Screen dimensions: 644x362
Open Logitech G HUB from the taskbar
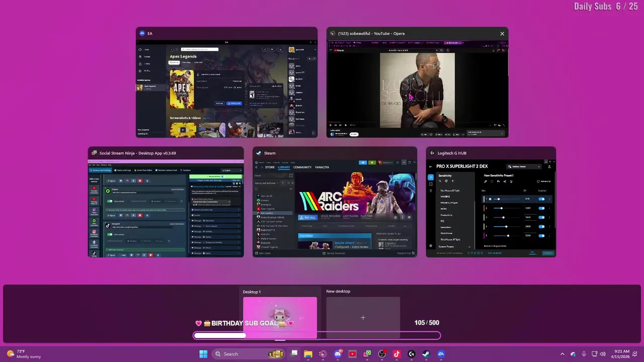(412, 354)
